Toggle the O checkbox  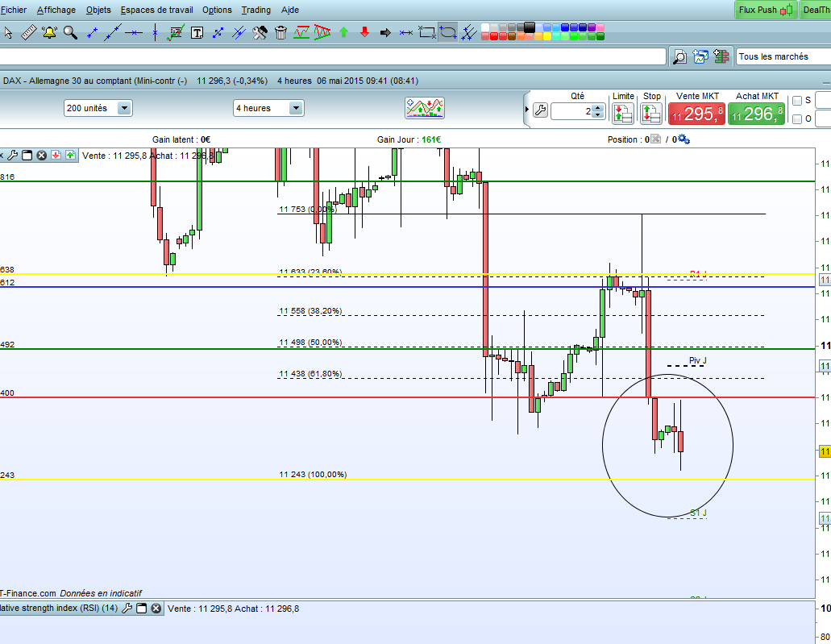tap(797, 118)
